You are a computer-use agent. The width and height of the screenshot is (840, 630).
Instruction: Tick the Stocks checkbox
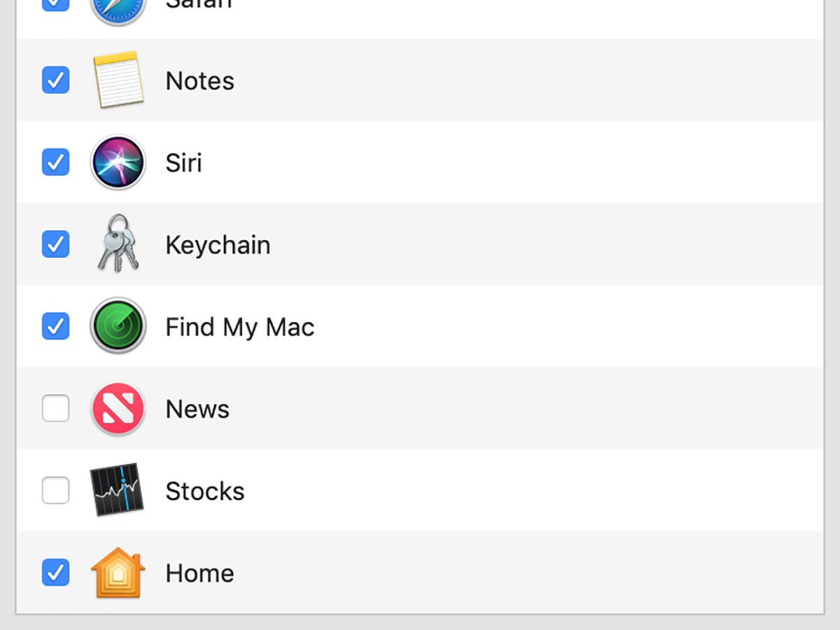(x=56, y=490)
